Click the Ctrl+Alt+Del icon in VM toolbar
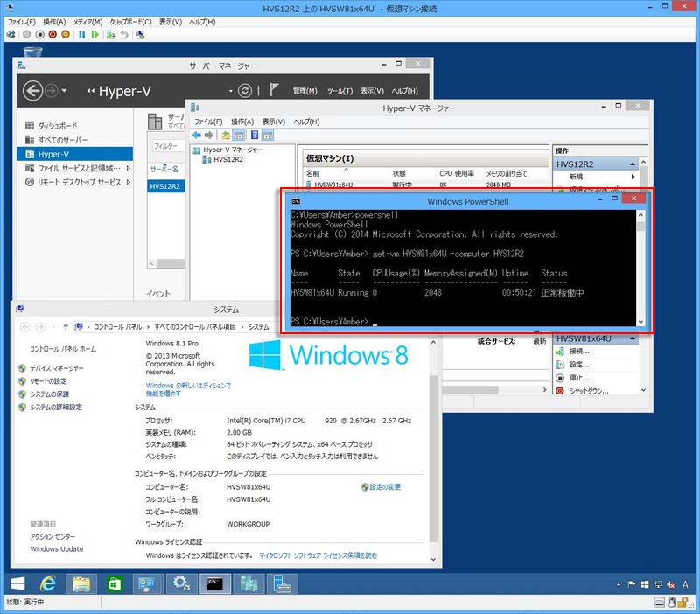The width and height of the screenshot is (700, 614). pos(11,34)
